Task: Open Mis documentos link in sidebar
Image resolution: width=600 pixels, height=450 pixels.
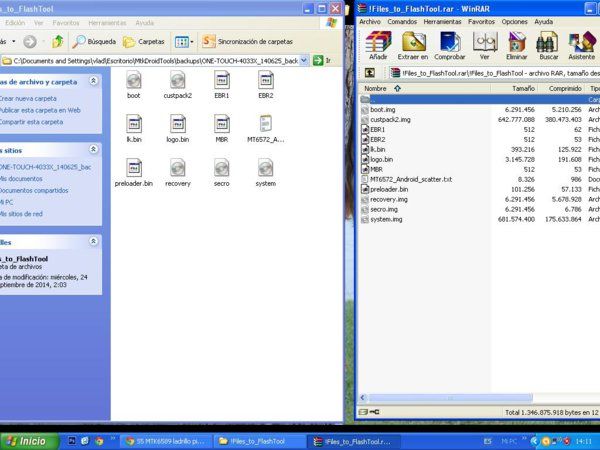Action: tap(21, 179)
